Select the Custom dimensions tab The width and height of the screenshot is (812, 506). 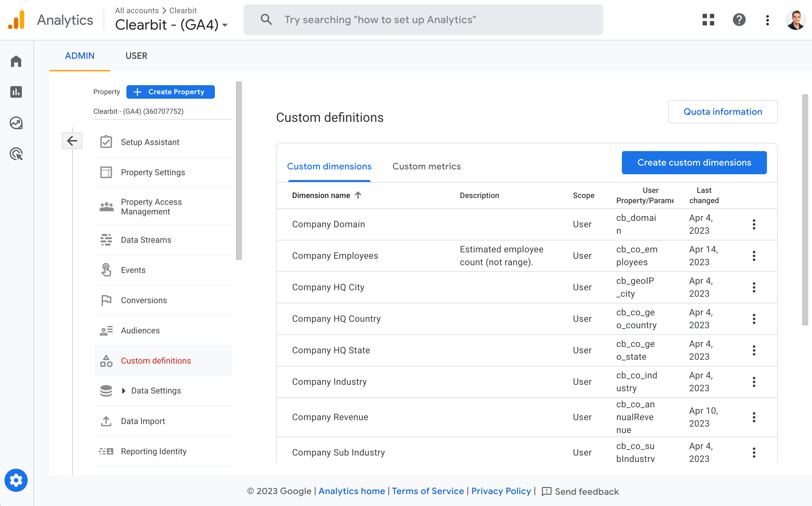click(x=329, y=166)
